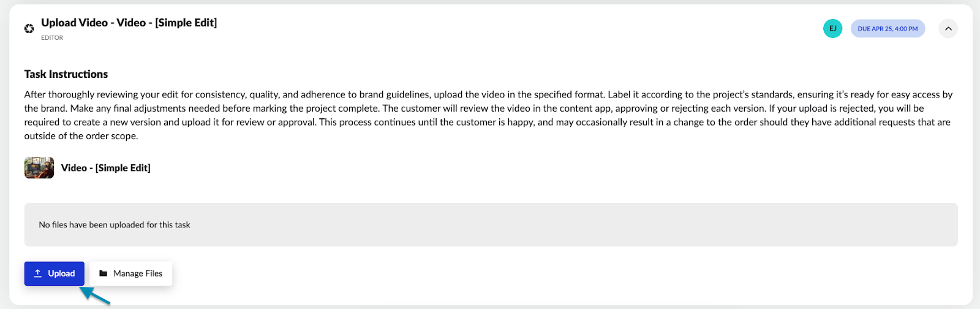Screen dimensions: 980x309
Task: Click the due date badge for Apr 25
Action: (x=888, y=29)
